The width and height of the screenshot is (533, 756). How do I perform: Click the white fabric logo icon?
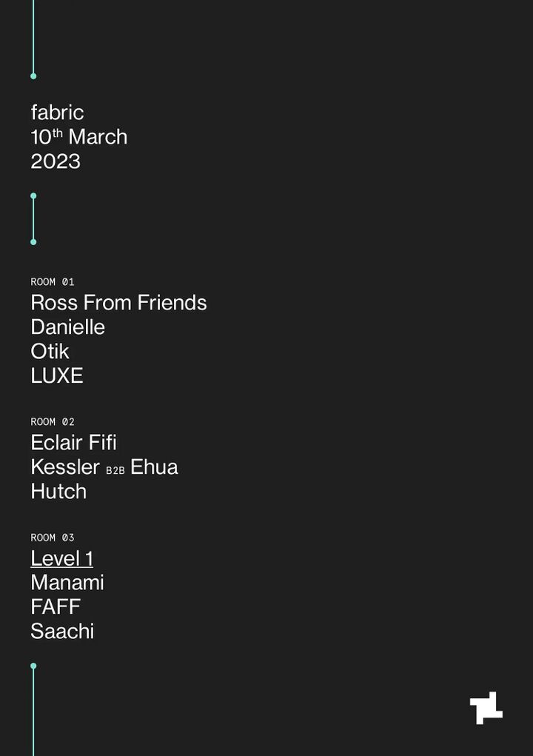click(486, 708)
